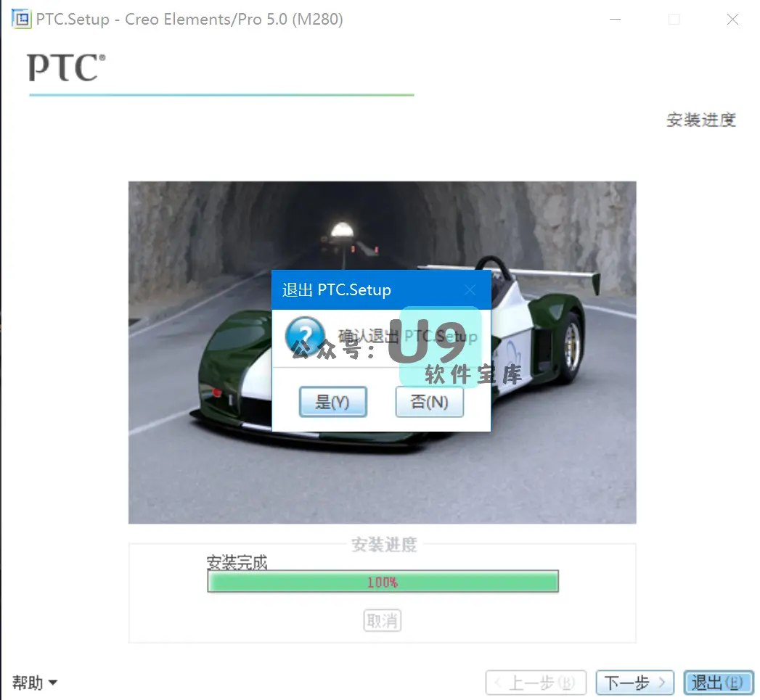Click the PTC logo at top left
Screen dimensions: 760x700
(x=66, y=67)
